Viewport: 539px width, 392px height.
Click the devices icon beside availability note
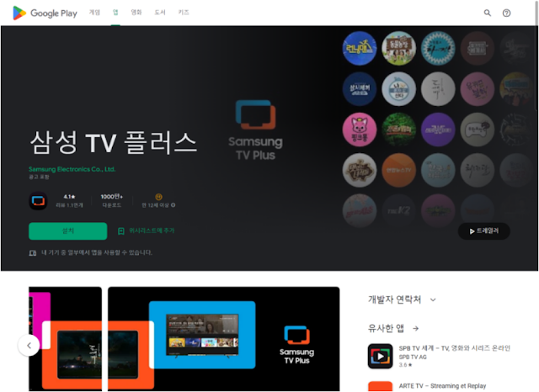[33, 253]
